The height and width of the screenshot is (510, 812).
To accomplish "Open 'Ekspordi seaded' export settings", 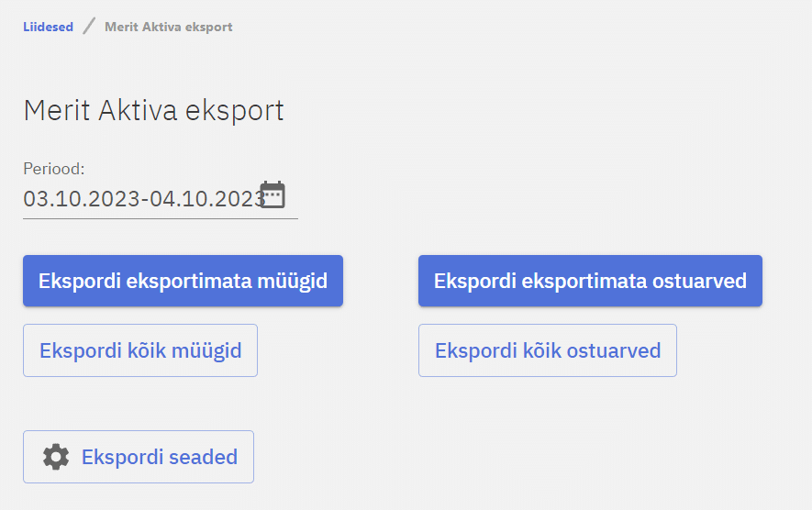I will point(139,457).
